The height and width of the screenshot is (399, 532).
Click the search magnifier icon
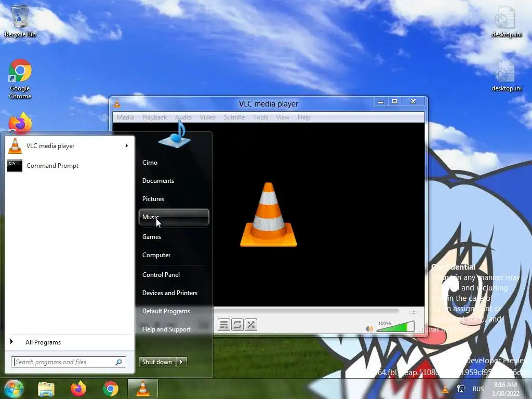(x=119, y=362)
